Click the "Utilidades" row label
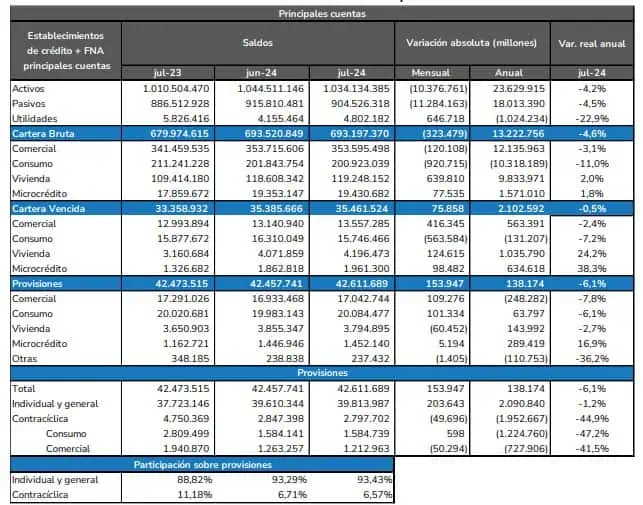This screenshot has width=643, height=505. (35, 119)
